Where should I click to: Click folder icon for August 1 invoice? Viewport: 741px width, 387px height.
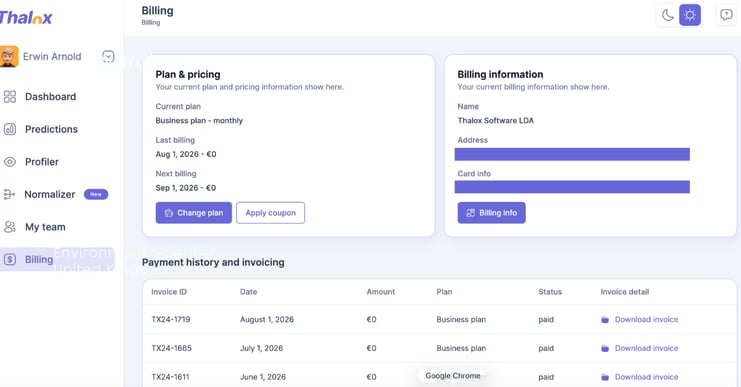pyautogui.click(x=605, y=319)
